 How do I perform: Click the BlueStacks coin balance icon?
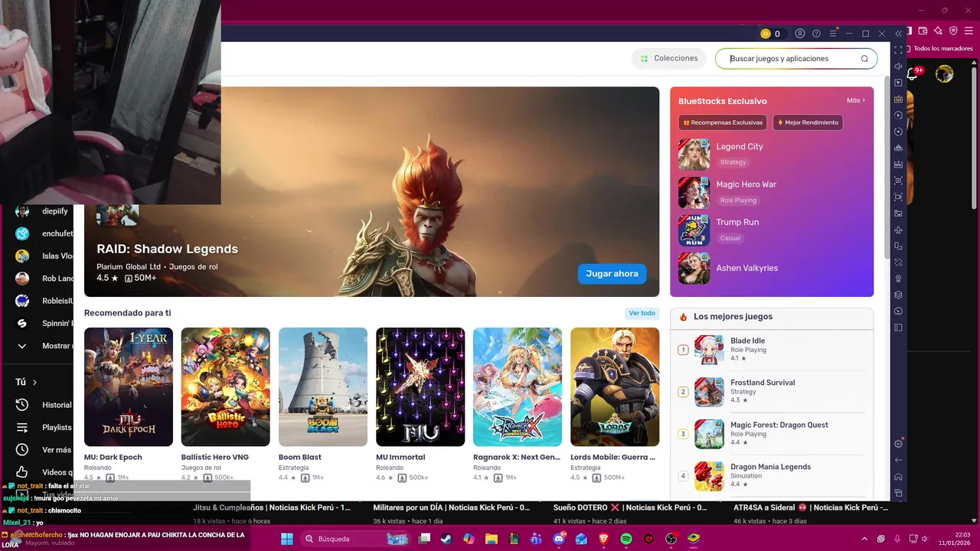[765, 34]
